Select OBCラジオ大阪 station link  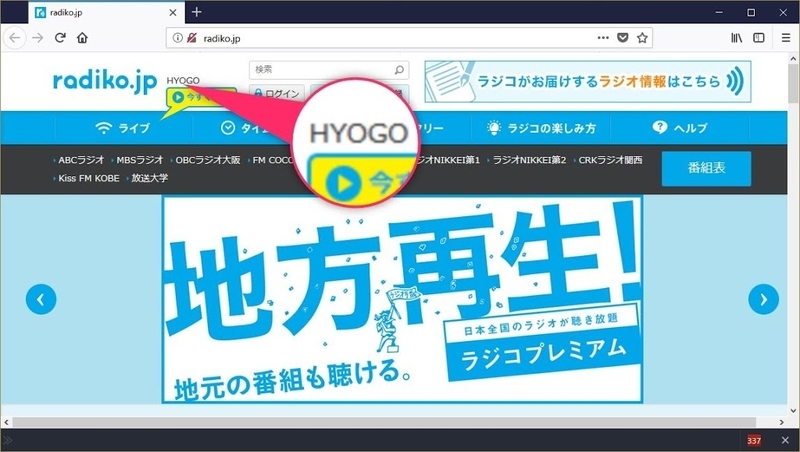pos(208,160)
